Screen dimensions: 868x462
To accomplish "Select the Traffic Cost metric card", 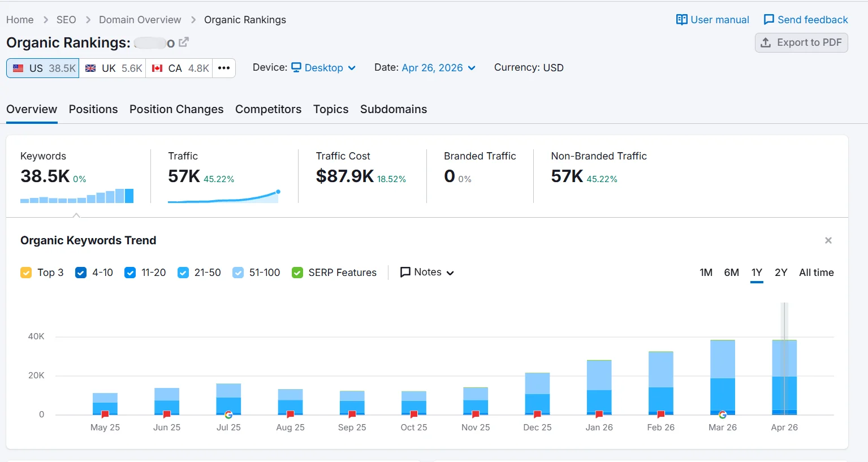I will pyautogui.click(x=362, y=176).
